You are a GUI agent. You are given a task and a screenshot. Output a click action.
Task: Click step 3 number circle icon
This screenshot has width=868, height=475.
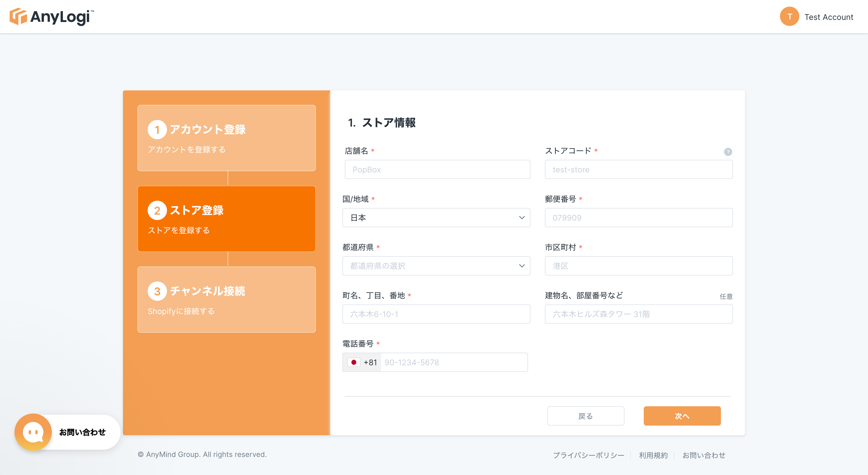(x=157, y=291)
